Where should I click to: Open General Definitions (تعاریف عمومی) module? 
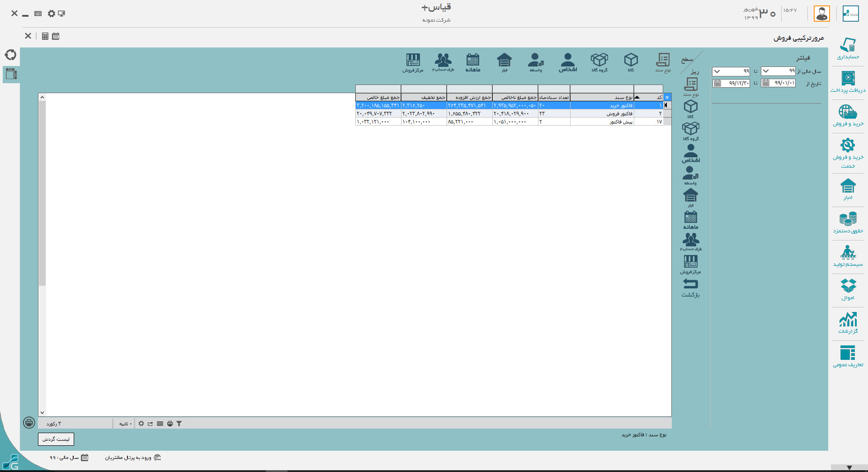pos(848,356)
